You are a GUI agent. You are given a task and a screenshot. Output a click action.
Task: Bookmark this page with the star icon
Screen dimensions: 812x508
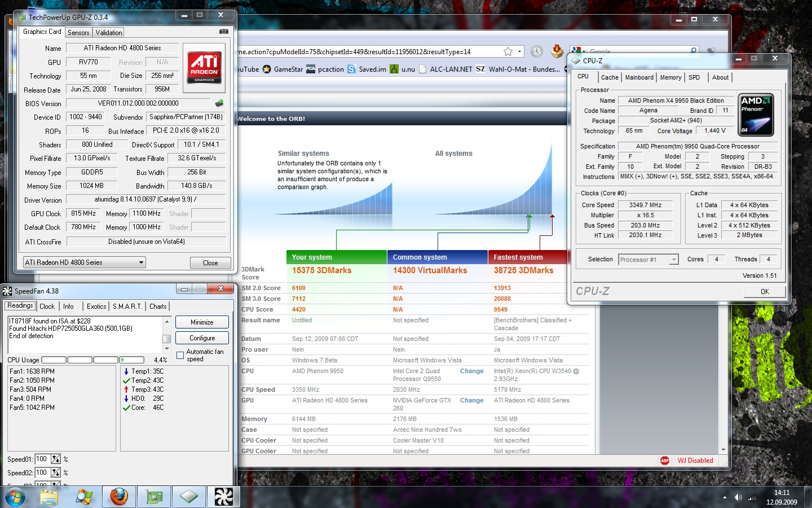point(508,51)
